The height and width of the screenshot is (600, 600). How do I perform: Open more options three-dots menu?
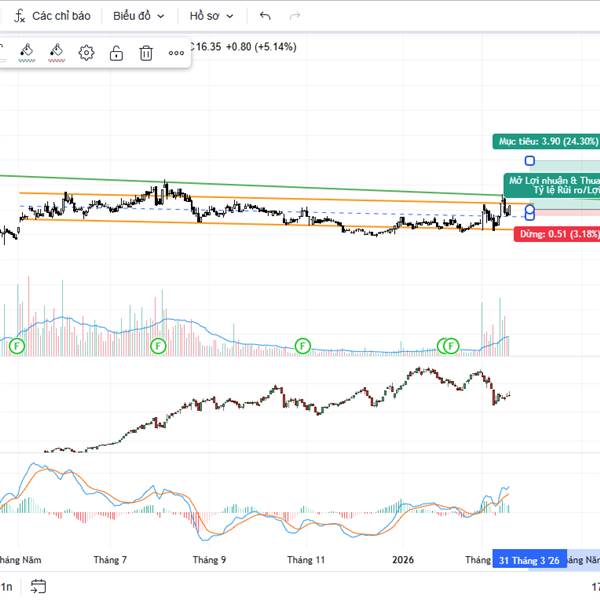[x=176, y=53]
